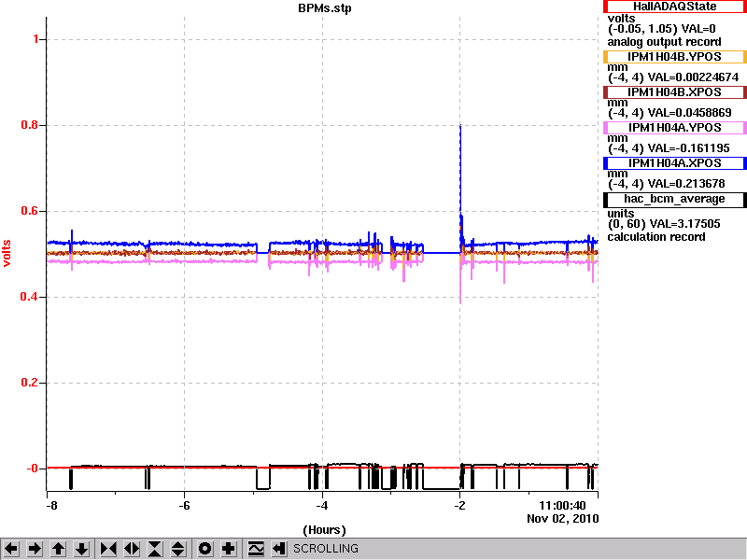This screenshot has width=747, height=560.
Task: Click the -2 x-axis tick label
Action: coord(459,505)
